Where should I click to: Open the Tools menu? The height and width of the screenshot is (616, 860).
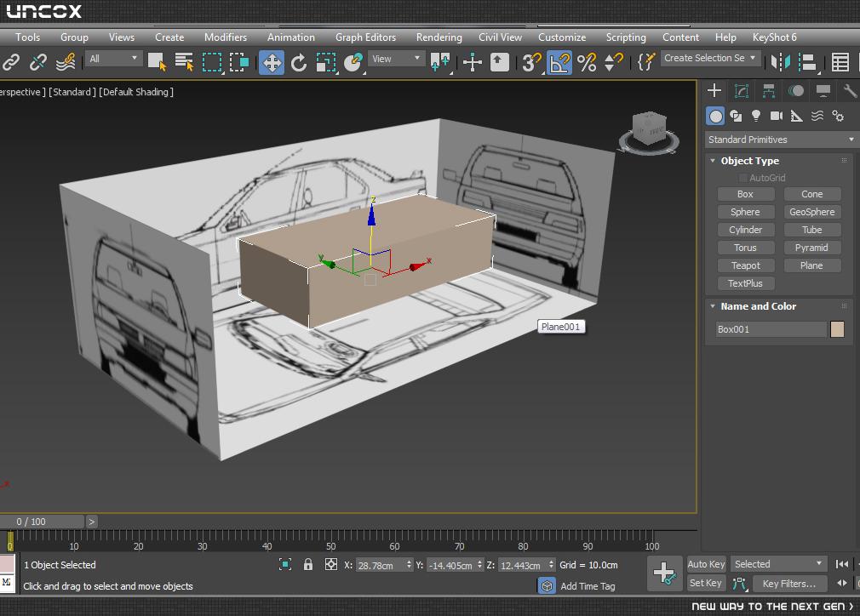[x=27, y=37]
